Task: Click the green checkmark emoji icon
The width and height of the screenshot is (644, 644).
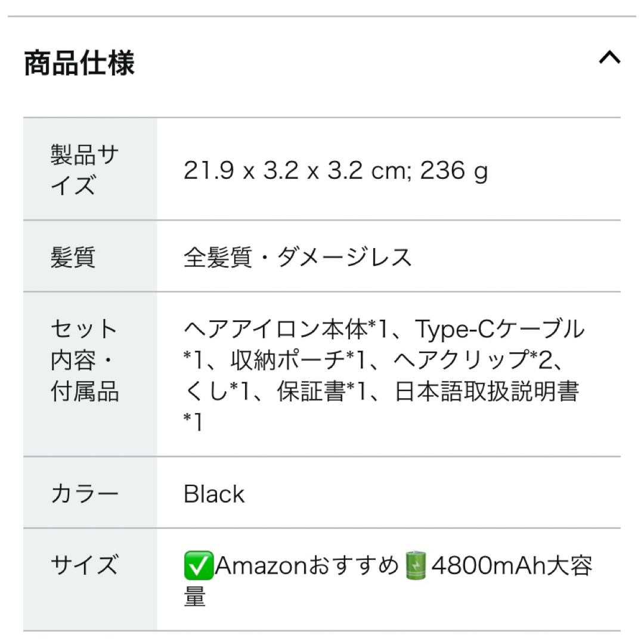Action: pos(199,565)
